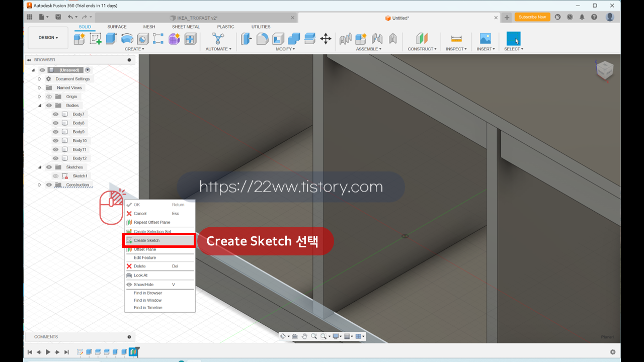Click the Subscribe Now button
This screenshot has height=362, width=644.
point(532,17)
